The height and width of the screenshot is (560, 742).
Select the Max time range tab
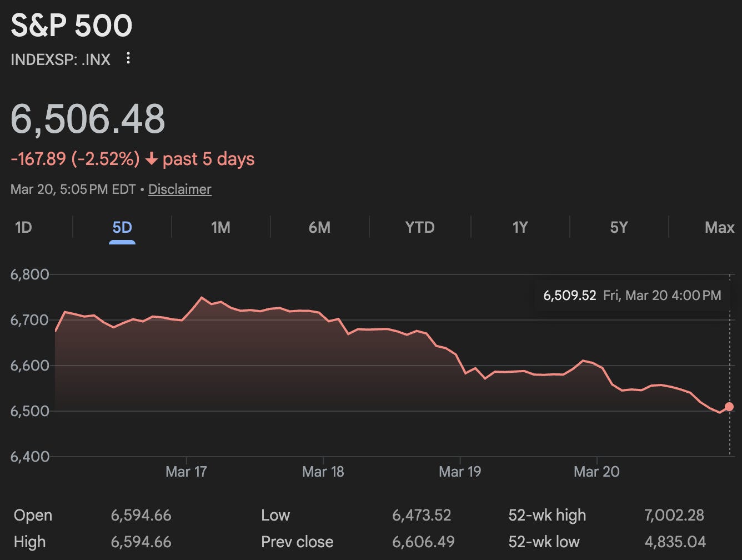(x=719, y=227)
